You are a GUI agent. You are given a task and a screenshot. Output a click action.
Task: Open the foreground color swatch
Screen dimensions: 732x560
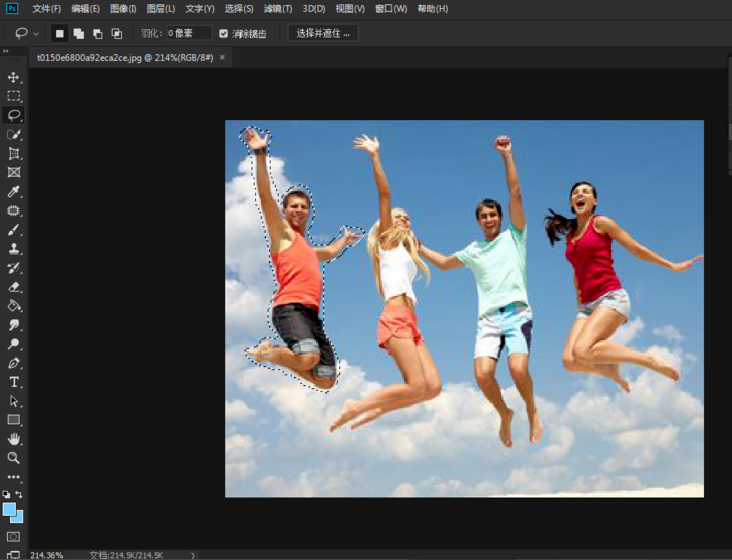(9, 509)
